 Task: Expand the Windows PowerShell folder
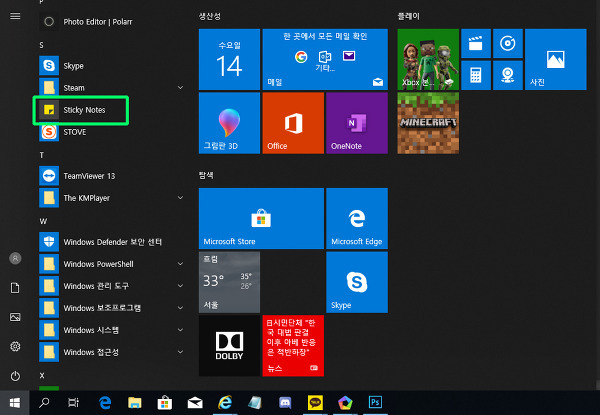coord(180,264)
